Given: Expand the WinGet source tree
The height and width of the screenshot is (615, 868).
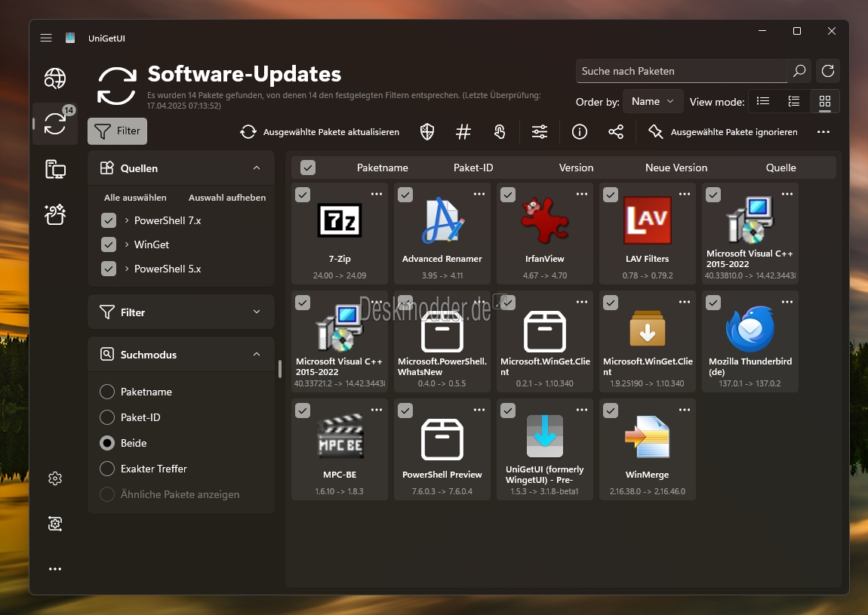Looking at the screenshot, I should coord(127,244).
